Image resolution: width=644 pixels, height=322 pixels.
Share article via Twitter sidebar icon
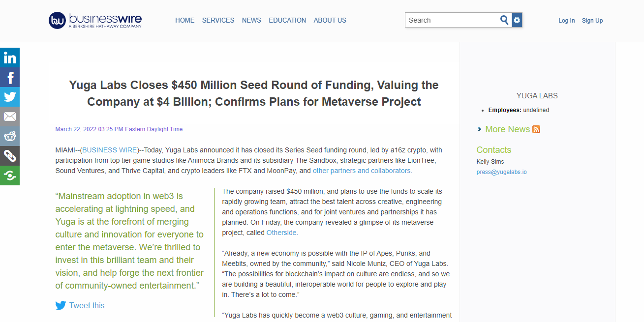click(x=10, y=97)
